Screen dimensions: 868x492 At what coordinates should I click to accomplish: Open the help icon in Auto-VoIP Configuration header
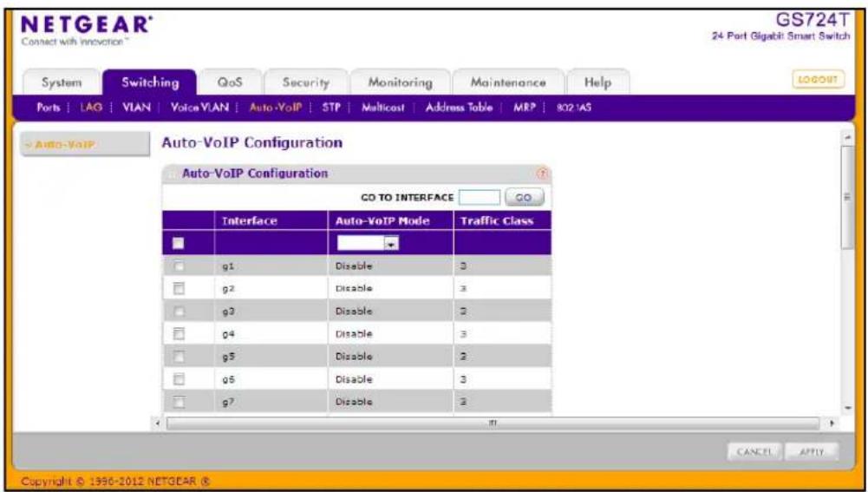click(x=543, y=174)
